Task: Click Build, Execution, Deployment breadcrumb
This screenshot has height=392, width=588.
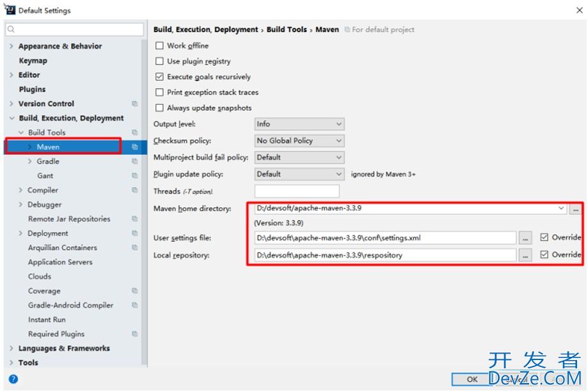Action: pyautogui.click(x=205, y=29)
